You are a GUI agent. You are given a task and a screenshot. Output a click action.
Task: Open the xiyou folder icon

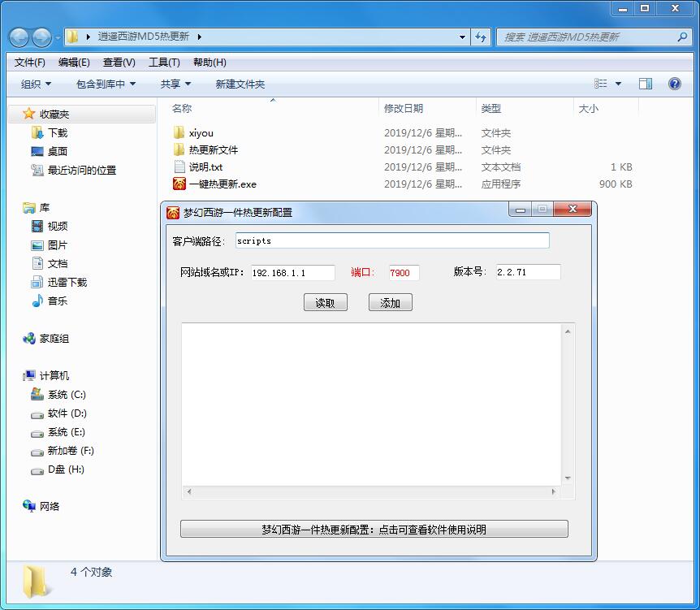pos(179,133)
